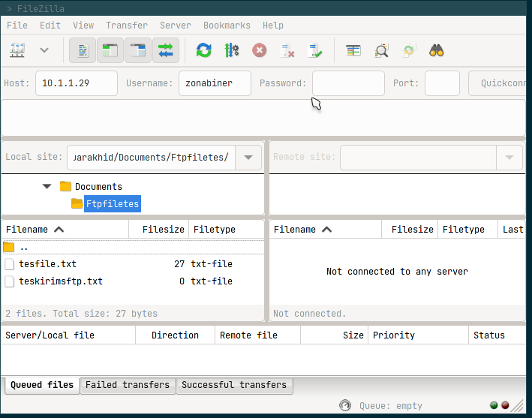Screen dimensions: 532x418
Task: Click the Status queue column header
Action: click(497, 335)
